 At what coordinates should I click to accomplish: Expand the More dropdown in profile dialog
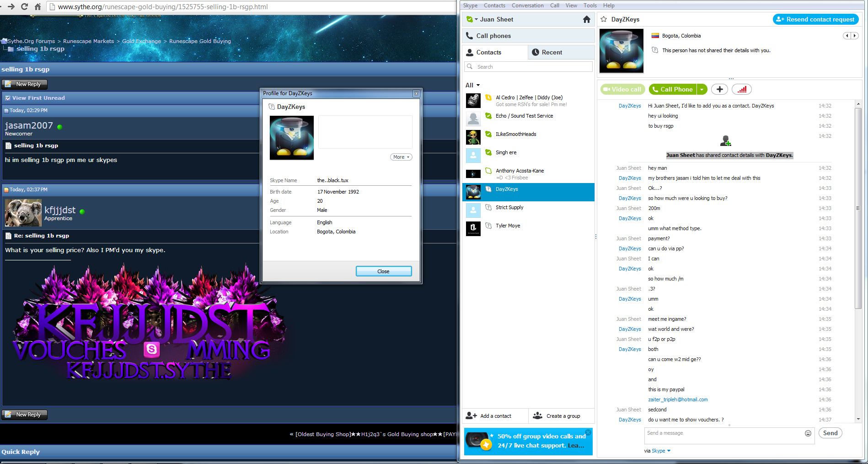(x=401, y=157)
